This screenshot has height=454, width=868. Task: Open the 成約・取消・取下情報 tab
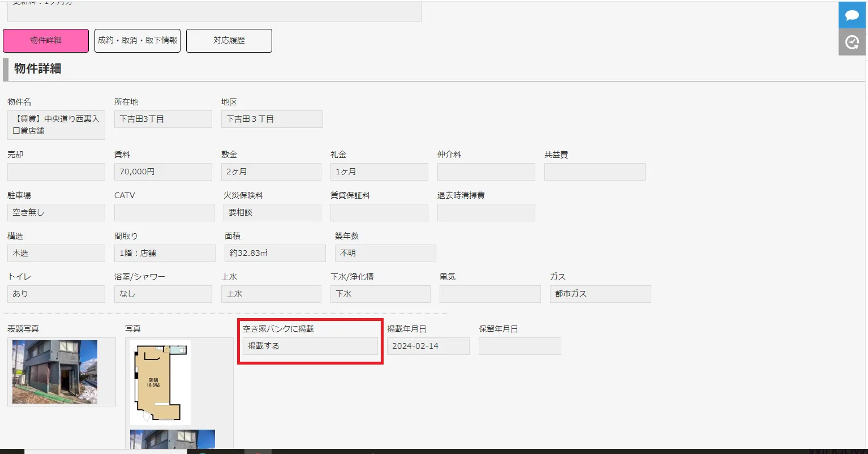(137, 41)
